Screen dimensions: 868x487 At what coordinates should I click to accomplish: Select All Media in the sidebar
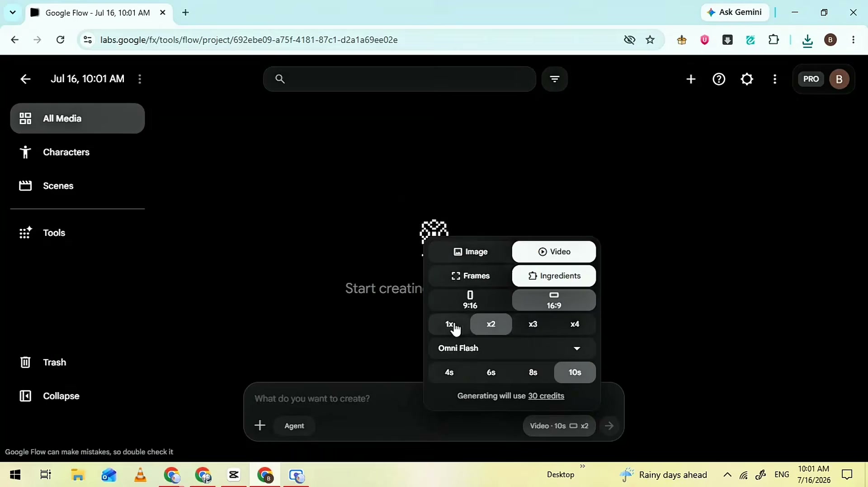(77, 118)
